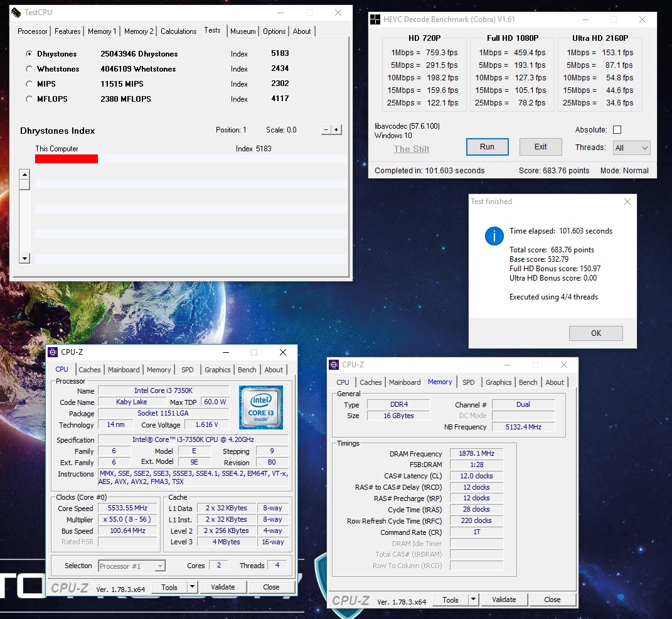Click the Core Voltage 1.616 V field
The image size is (672, 619).
coord(206,424)
